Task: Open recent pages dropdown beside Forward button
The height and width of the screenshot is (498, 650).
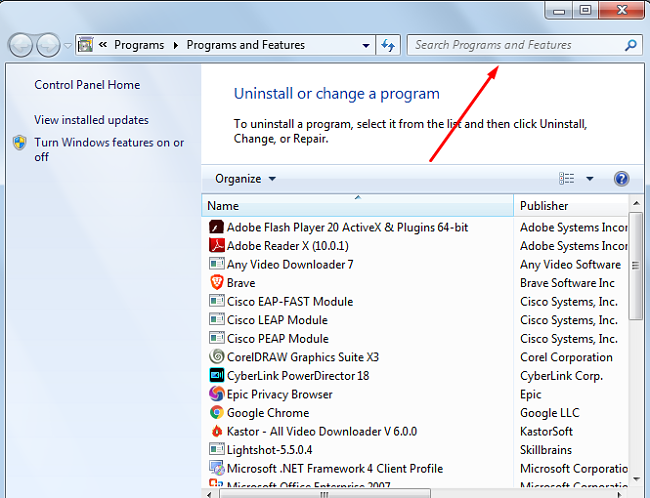Action: [68, 45]
